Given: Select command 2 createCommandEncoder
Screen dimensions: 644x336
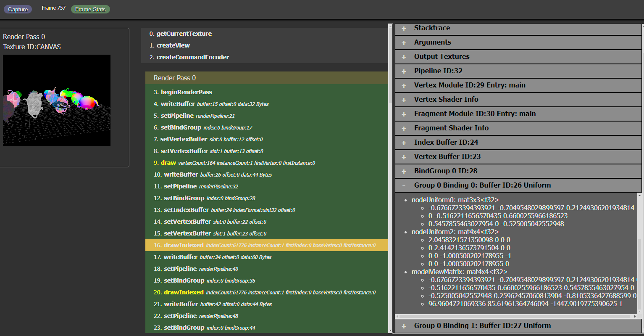Looking at the screenshot, I should 265,57.
